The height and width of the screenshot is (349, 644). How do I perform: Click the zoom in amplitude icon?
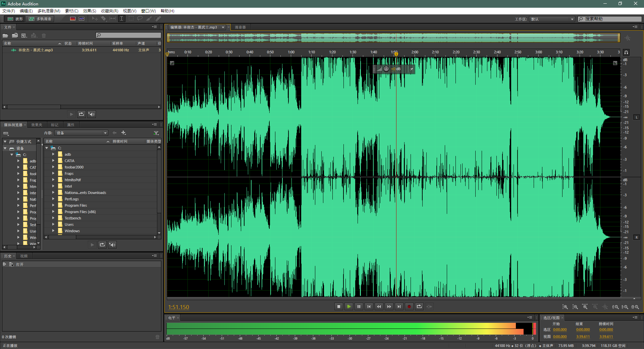click(x=565, y=307)
